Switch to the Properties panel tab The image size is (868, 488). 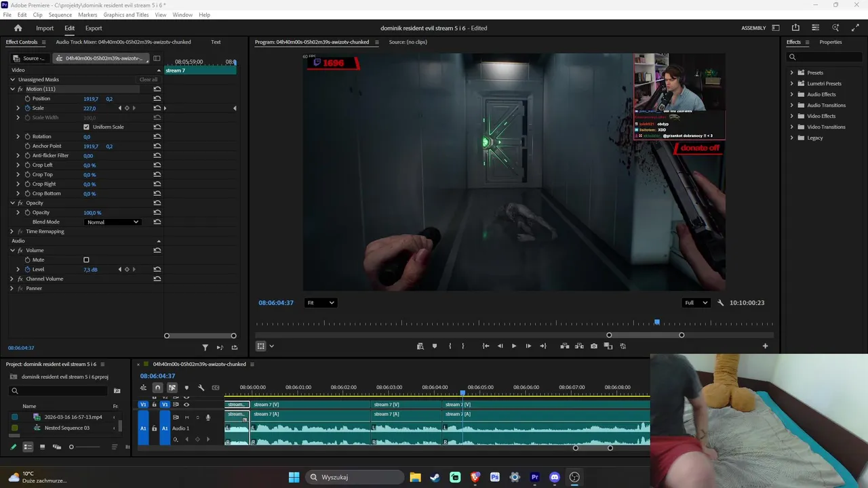831,42
